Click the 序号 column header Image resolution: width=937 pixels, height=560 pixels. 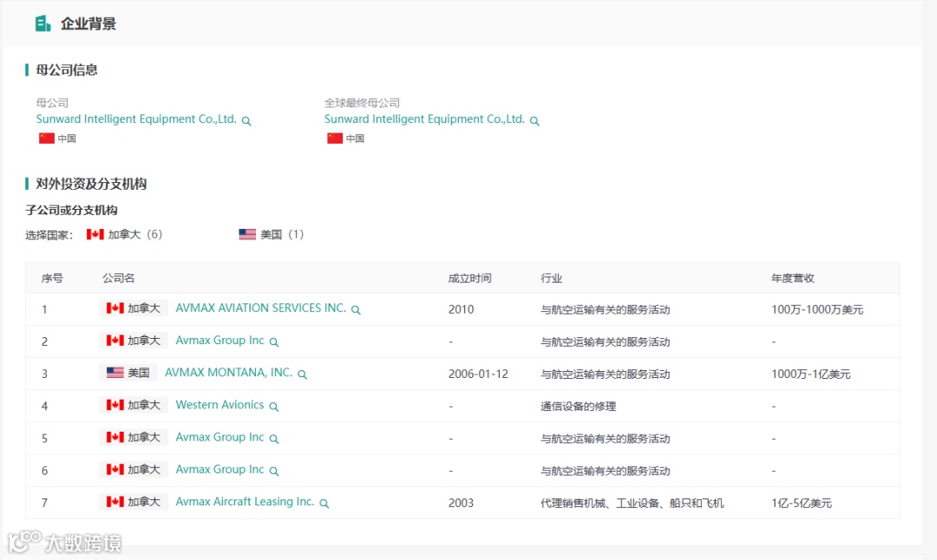tap(52, 278)
